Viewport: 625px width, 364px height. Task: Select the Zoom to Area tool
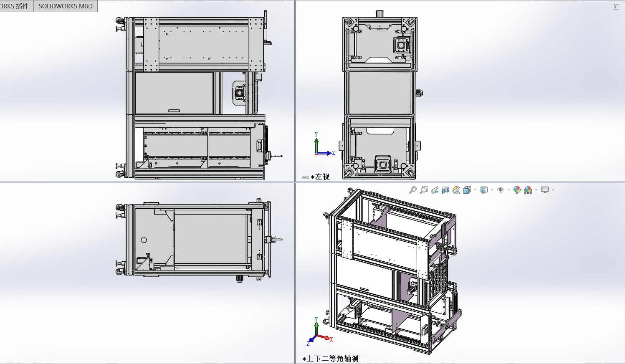[x=423, y=190]
